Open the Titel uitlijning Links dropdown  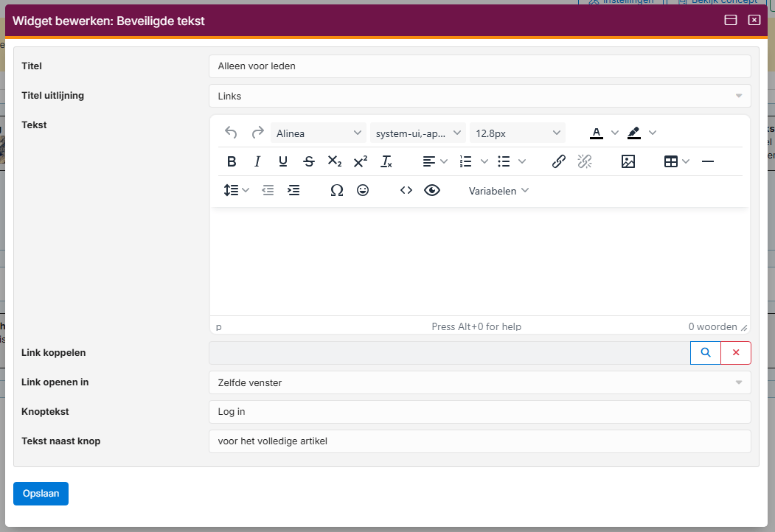[x=479, y=96]
